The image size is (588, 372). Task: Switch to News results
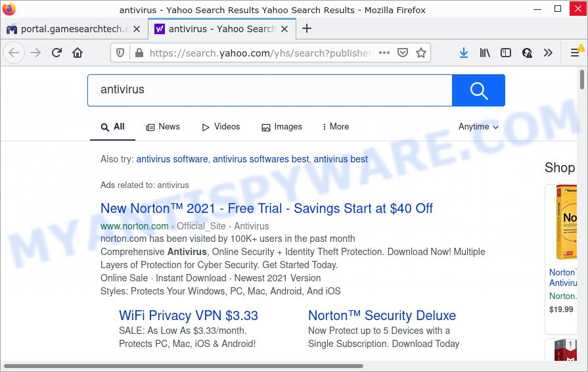pos(163,127)
